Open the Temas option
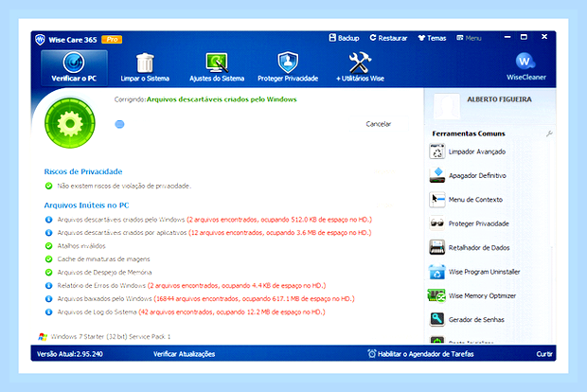The height and width of the screenshot is (392, 587). tap(432, 38)
